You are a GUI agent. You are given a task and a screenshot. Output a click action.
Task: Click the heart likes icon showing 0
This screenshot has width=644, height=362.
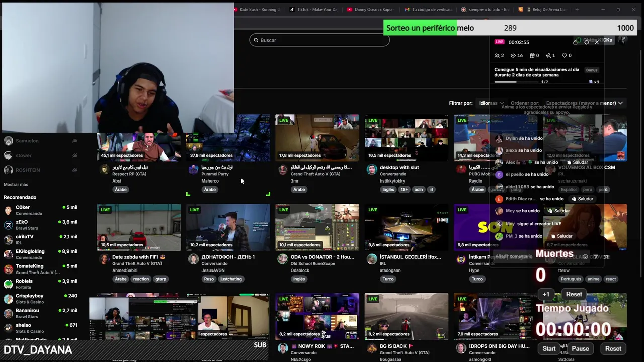[x=565, y=56]
